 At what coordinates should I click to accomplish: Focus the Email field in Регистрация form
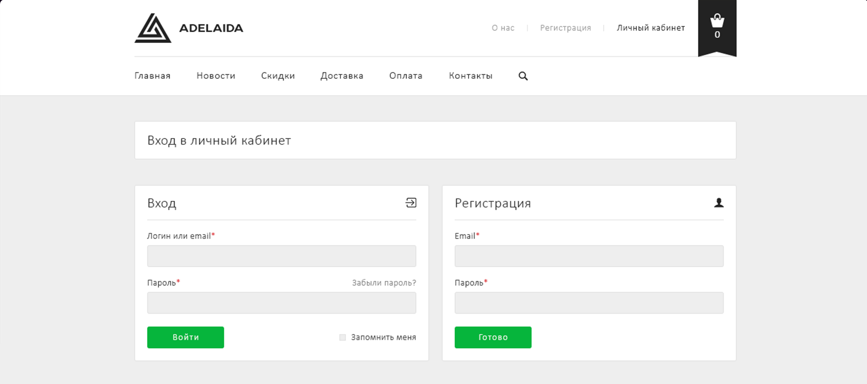click(589, 256)
